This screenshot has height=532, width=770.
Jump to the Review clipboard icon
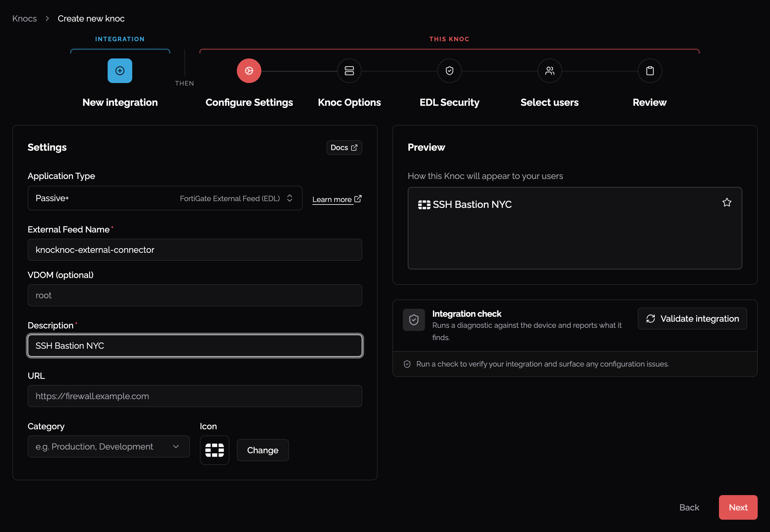(650, 71)
